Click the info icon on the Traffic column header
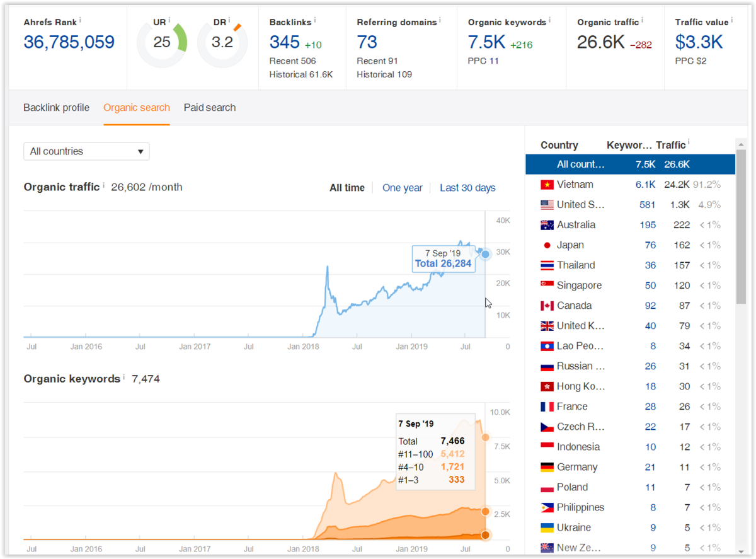This screenshot has width=756, height=559. [689, 143]
